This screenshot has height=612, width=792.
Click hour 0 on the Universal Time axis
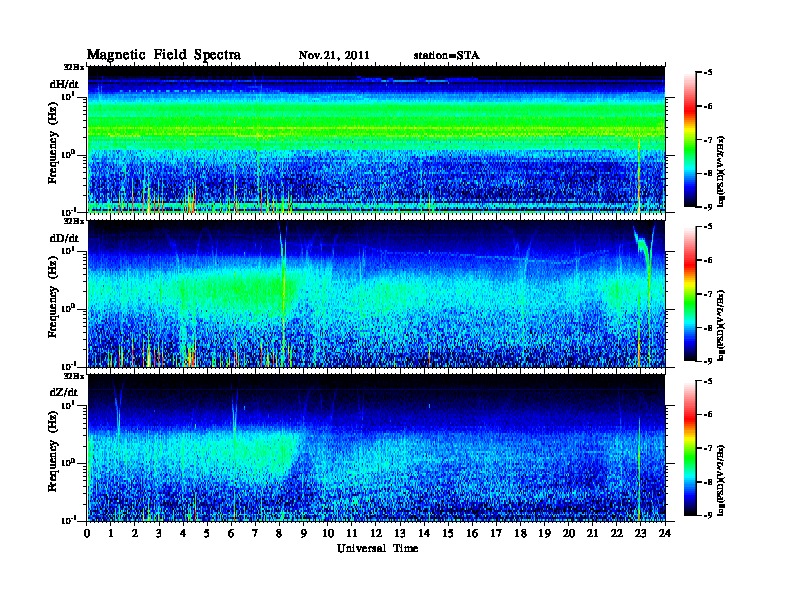click(x=87, y=534)
